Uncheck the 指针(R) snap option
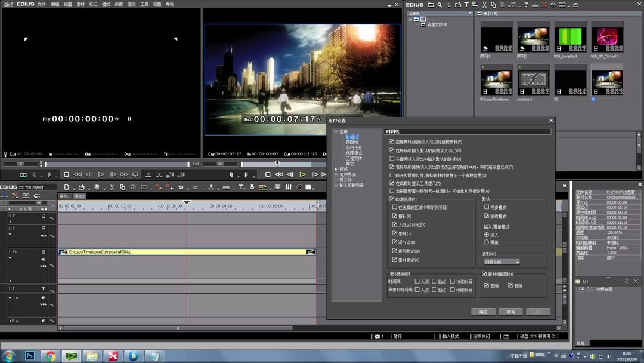Viewport: 644px width, 363px height. (394, 216)
